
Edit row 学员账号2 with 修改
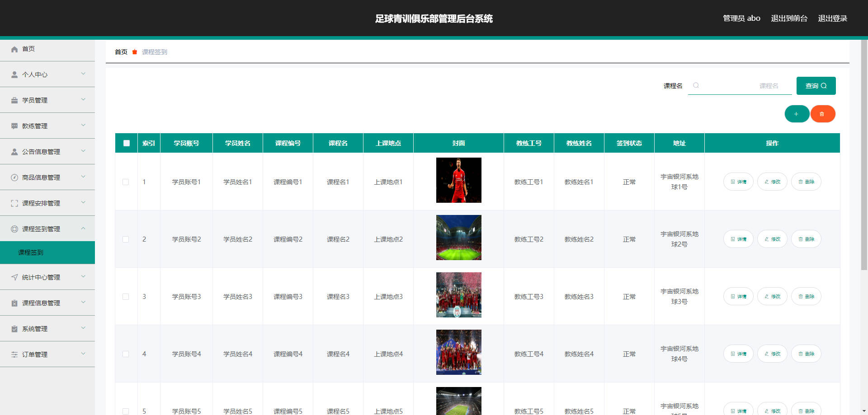[x=772, y=239]
